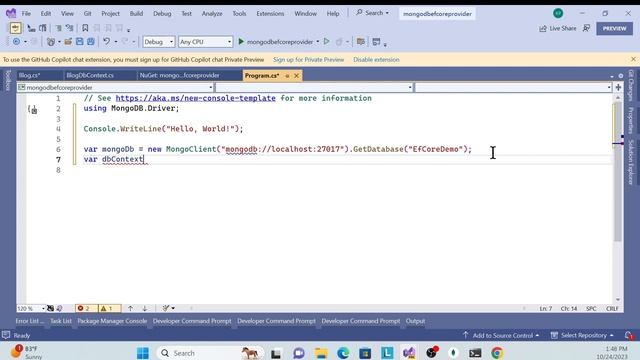Expand the startup project dropdown arrow
This screenshot has width=640, height=360.
(x=318, y=42)
